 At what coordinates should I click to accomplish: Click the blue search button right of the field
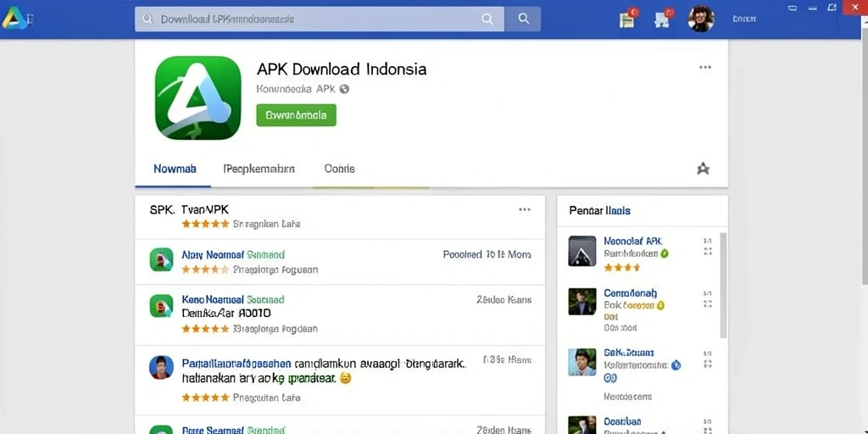pos(523,19)
